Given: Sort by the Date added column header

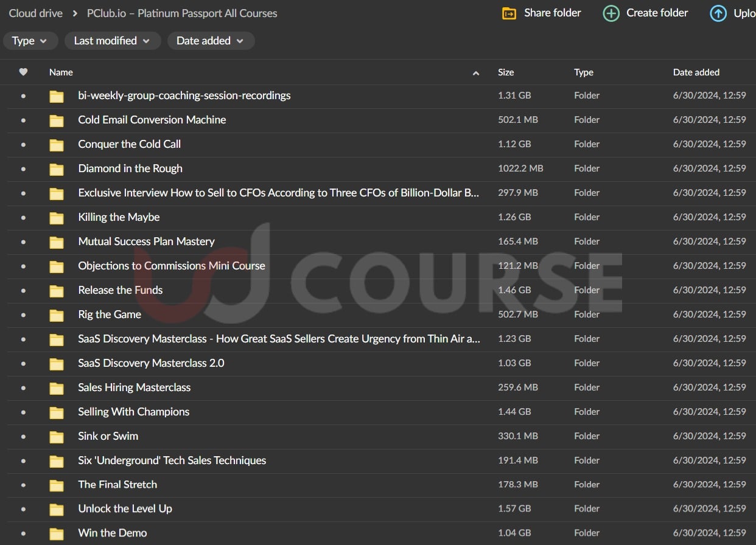Looking at the screenshot, I should pyautogui.click(x=696, y=72).
